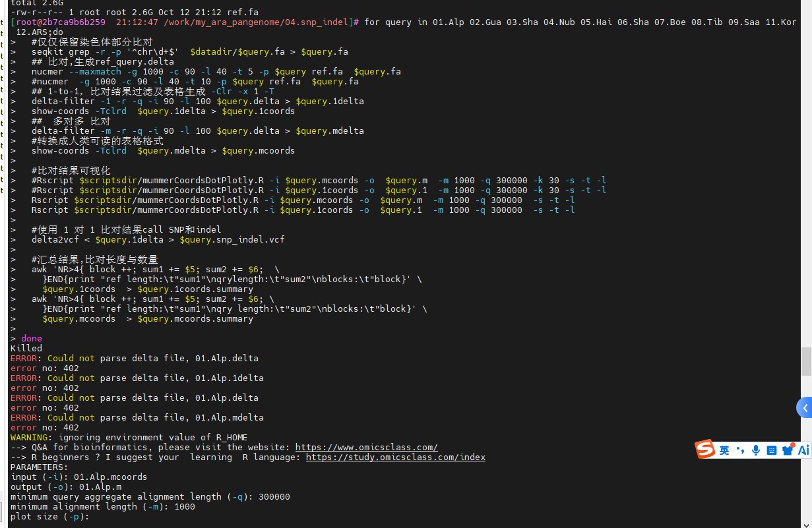
Task: Click the terminal vertical scrollbar thumb
Action: click(806, 362)
